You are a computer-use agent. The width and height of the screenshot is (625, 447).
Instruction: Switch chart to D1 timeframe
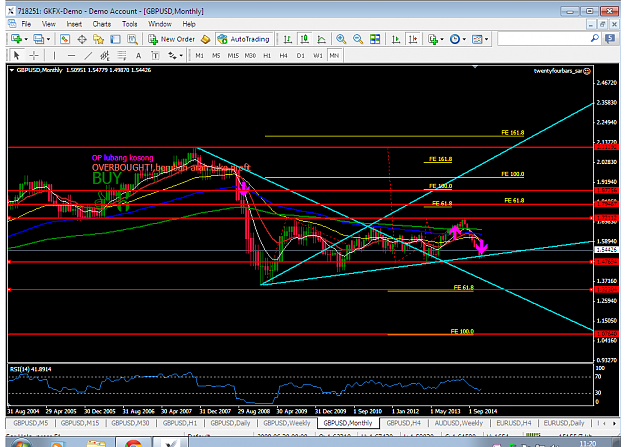pos(301,55)
